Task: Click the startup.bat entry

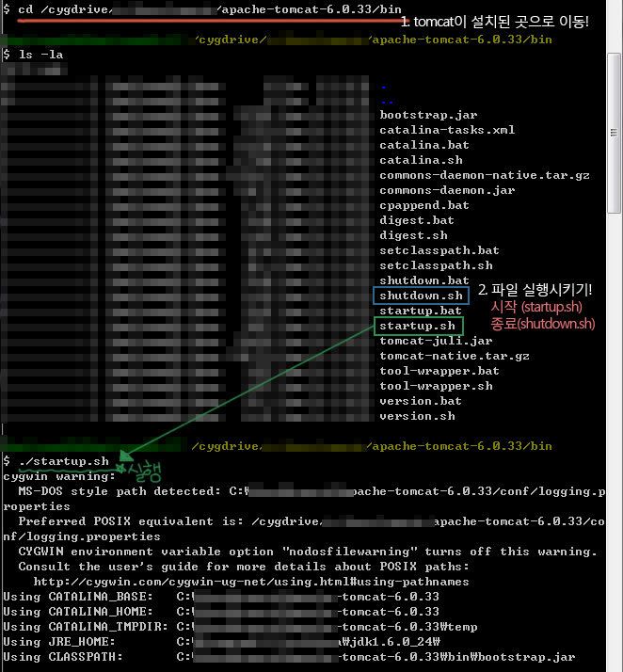Action: point(421,311)
